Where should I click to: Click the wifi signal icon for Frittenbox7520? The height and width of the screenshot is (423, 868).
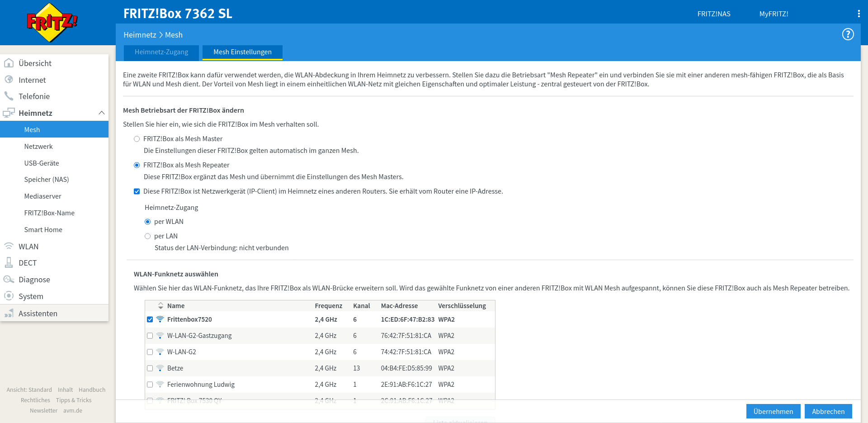[x=160, y=319]
